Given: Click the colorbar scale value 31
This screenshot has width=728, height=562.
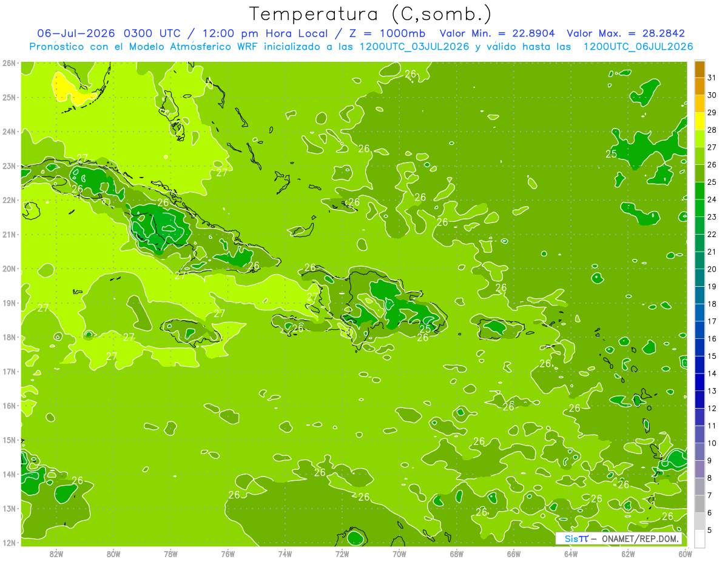Looking at the screenshot, I should pyautogui.click(x=712, y=78).
